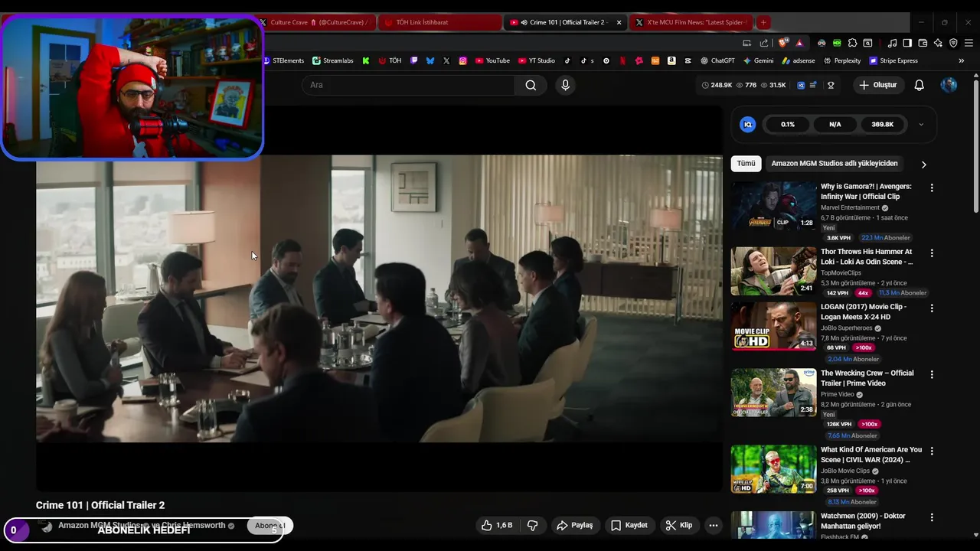Open Brave Shields lion icon
This screenshot has width=980, height=551.
[782, 43]
